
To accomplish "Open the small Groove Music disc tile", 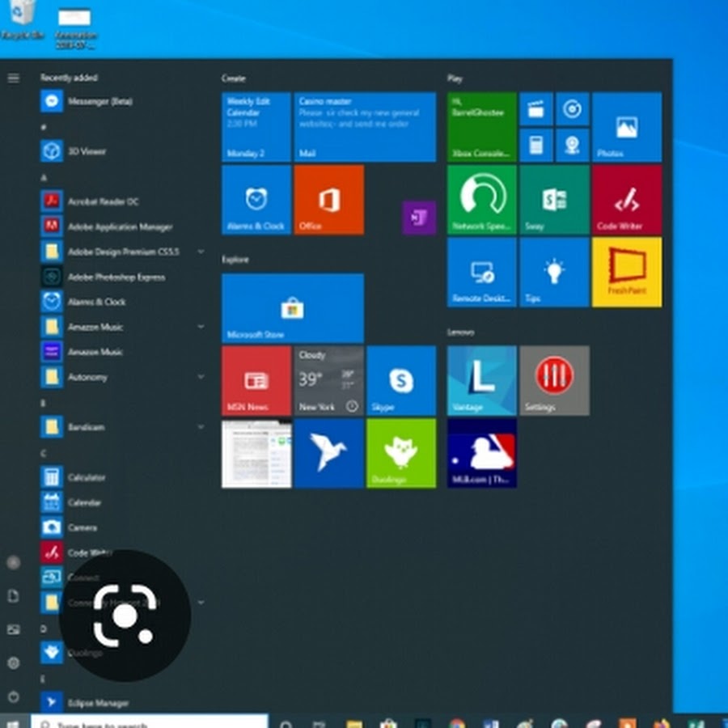I will [573, 109].
